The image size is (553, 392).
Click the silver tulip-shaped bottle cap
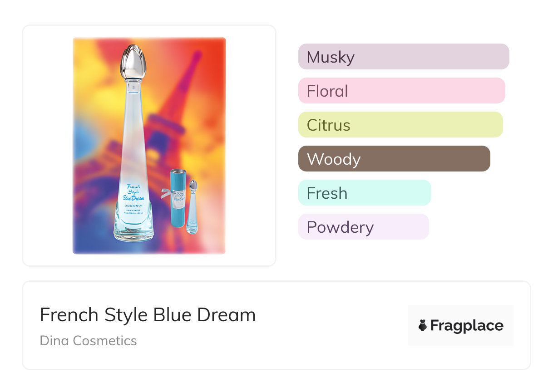pyautogui.click(x=133, y=61)
